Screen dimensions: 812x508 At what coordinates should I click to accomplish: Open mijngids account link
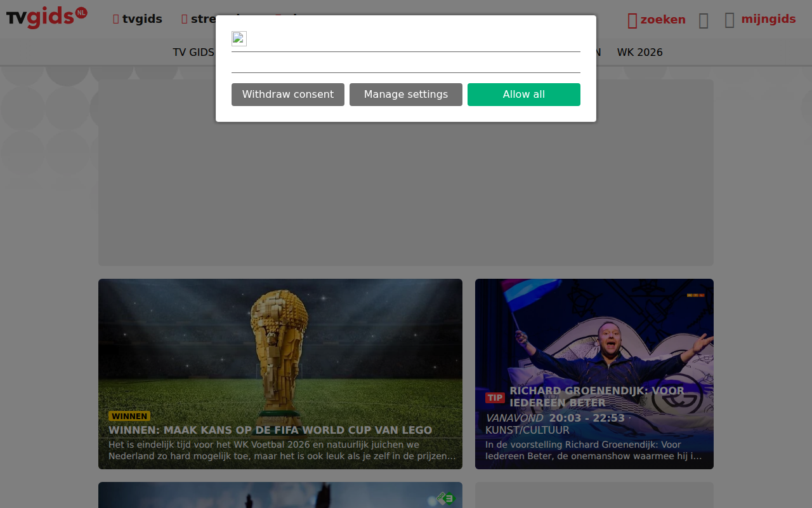pyautogui.click(x=760, y=19)
